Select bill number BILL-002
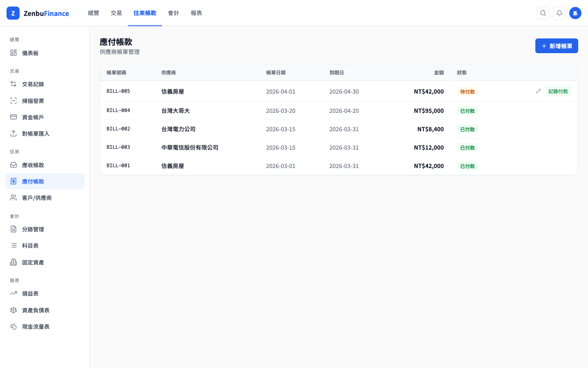The width and height of the screenshot is (588, 368). coord(118,129)
